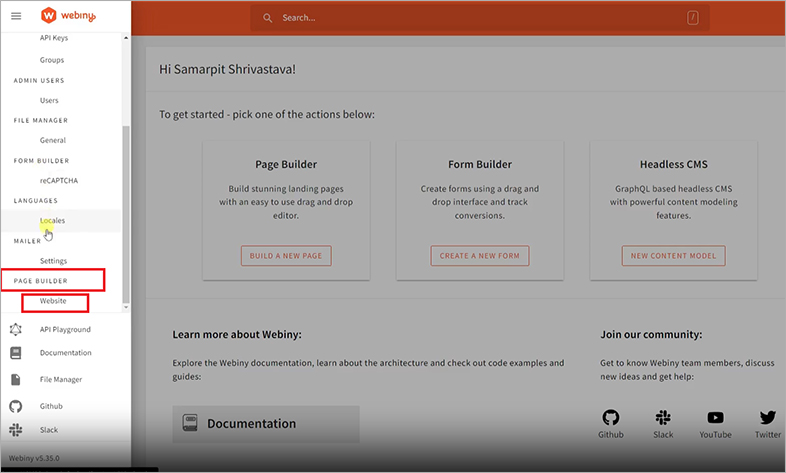Click New Content Model button
Viewport: 786px width, 473px height.
tap(673, 256)
